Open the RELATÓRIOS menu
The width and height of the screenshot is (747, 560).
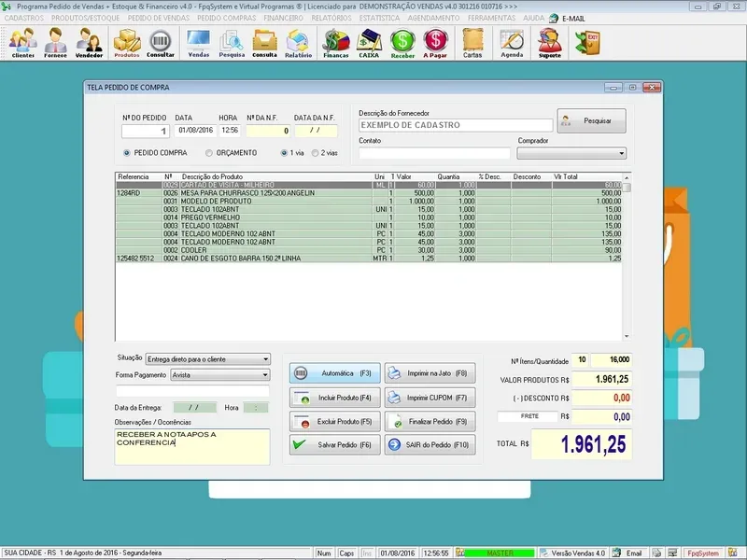pos(332,18)
